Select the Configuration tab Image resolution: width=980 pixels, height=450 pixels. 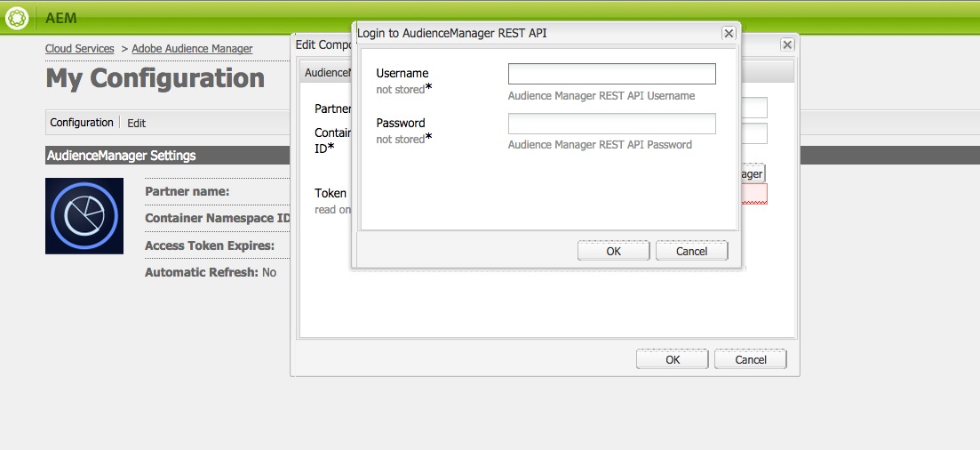pyautogui.click(x=82, y=123)
